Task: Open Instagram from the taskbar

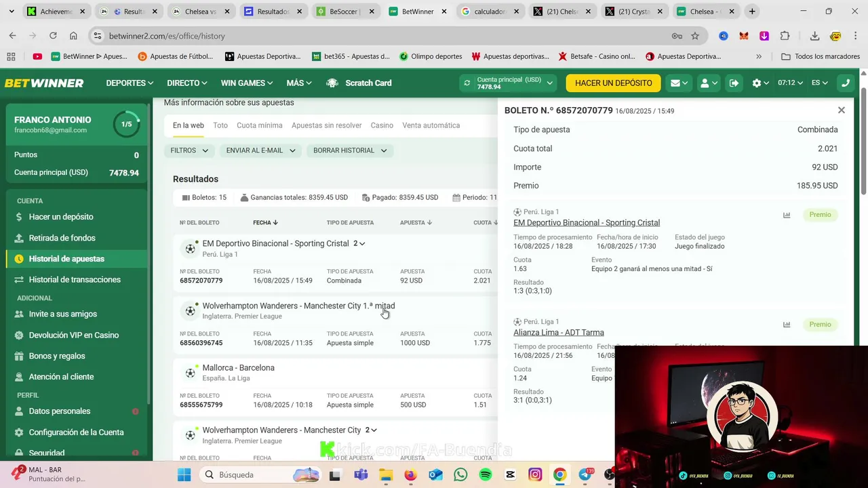Action: pyautogui.click(x=535, y=475)
